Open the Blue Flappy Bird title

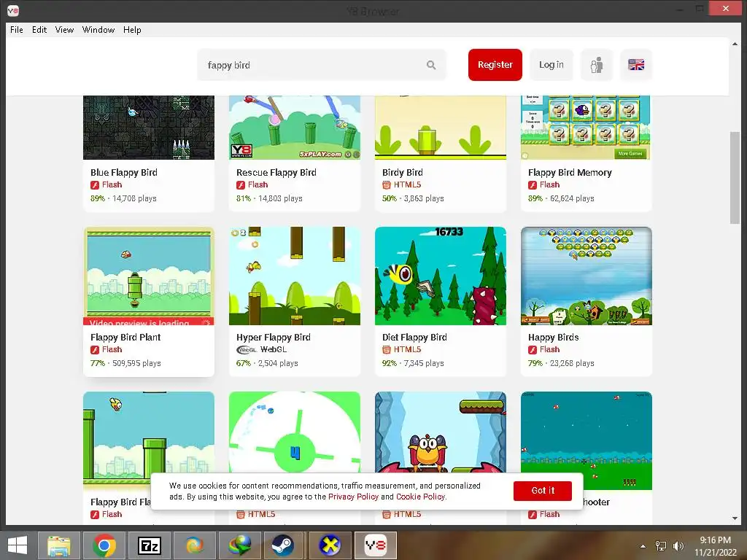(124, 172)
